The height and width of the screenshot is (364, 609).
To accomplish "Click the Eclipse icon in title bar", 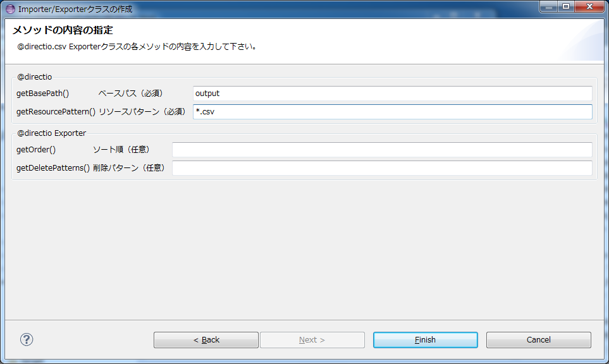I will coord(11,9).
